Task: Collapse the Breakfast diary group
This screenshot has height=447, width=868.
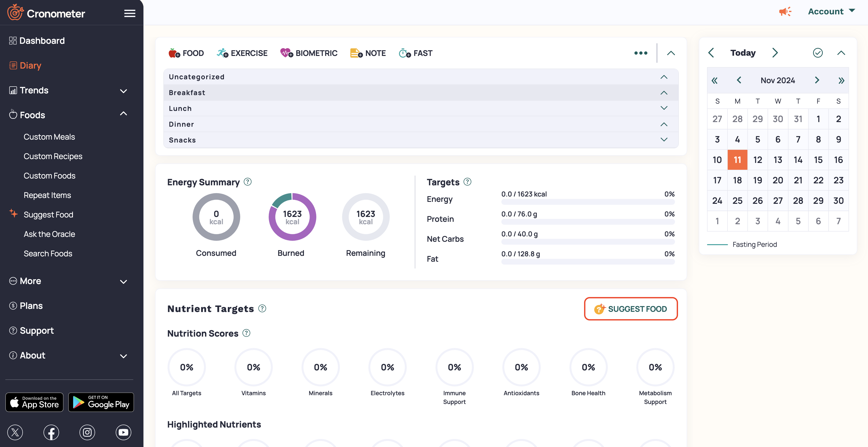Action: coord(664,93)
